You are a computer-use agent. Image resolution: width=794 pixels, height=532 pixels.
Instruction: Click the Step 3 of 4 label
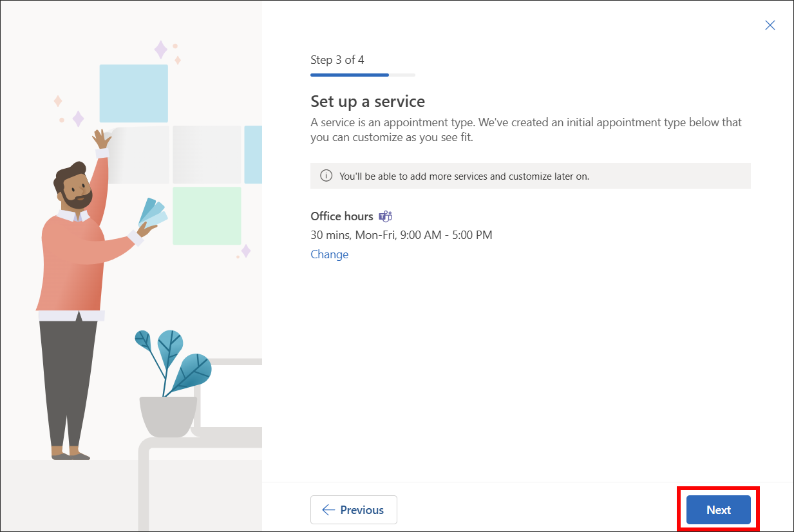pyautogui.click(x=336, y=59)
